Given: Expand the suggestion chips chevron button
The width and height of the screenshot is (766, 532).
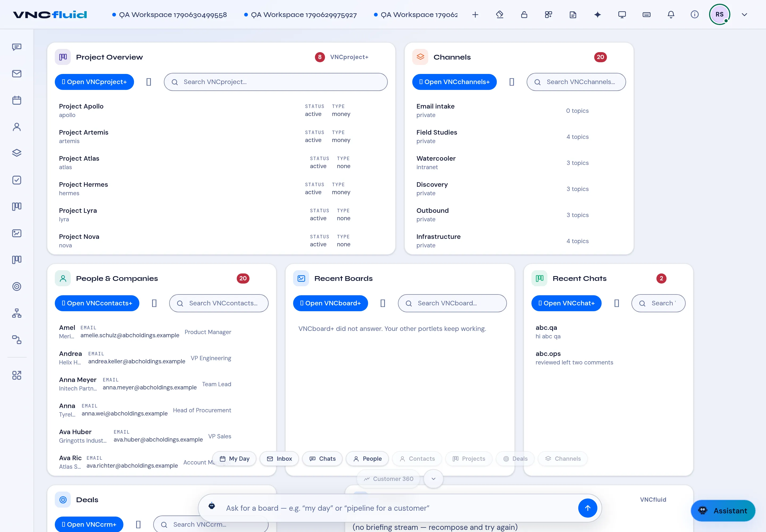Looking at the screenshot, I should 433,479.
